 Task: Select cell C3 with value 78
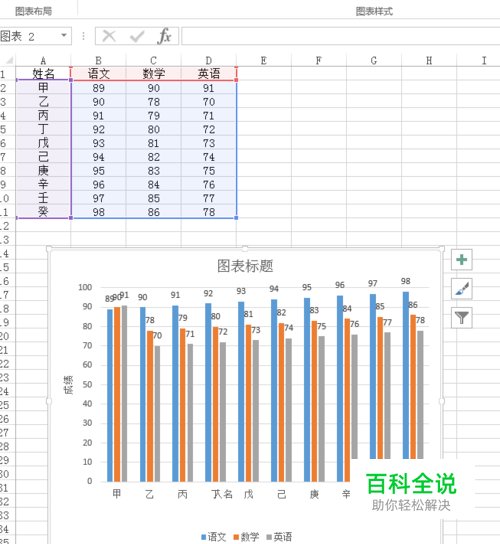tap(153, 102)
